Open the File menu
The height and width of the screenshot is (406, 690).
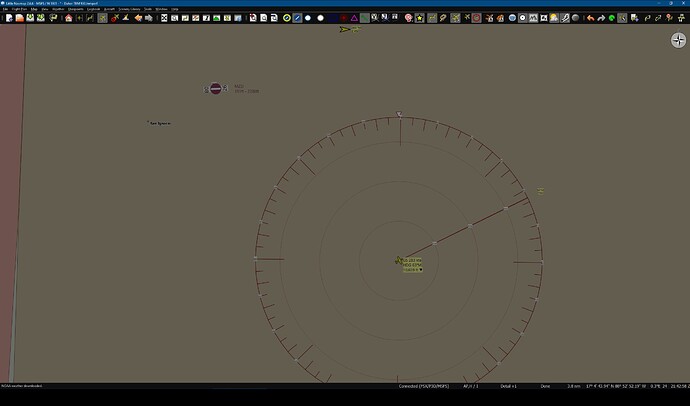pos(5,9)
